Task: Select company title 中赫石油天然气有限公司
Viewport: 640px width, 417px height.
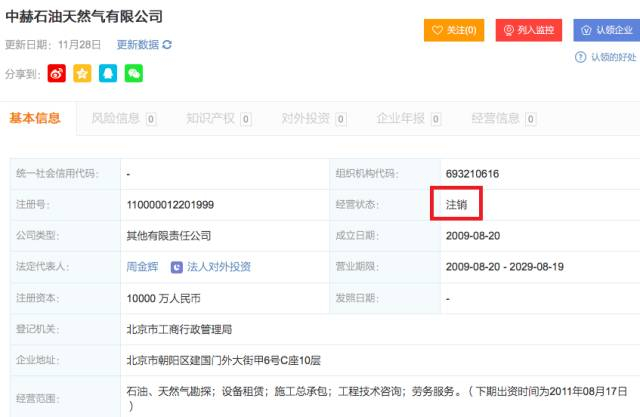Action: click(84, 17)
